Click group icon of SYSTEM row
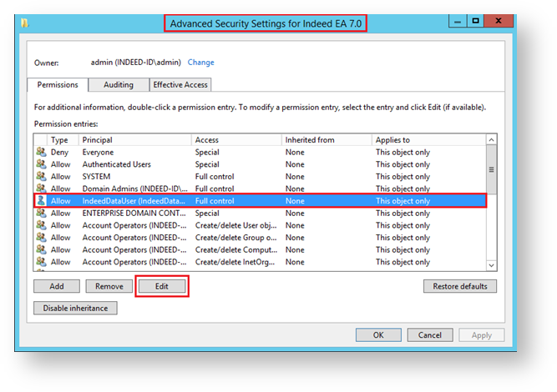The image size is (557, 392). pyautogui.click(x=41, y=176)
